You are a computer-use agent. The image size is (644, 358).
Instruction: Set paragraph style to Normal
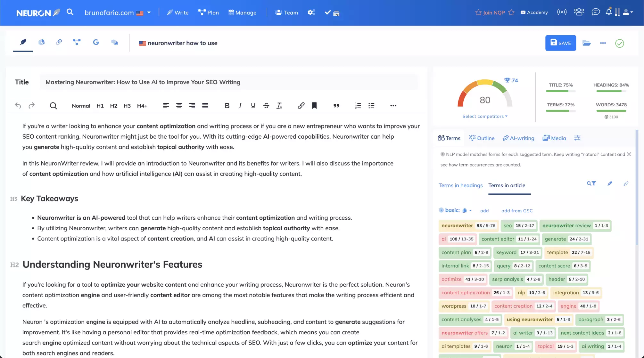click(x=81, y=106)
